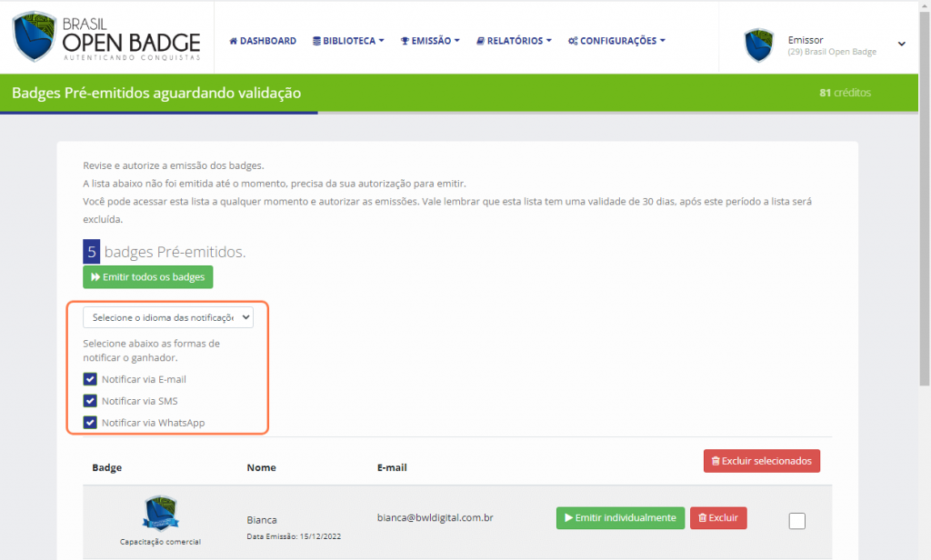Open the Relatórios menu
The width and height of the screenshot is (931, 560).
[x=515, y=40]
